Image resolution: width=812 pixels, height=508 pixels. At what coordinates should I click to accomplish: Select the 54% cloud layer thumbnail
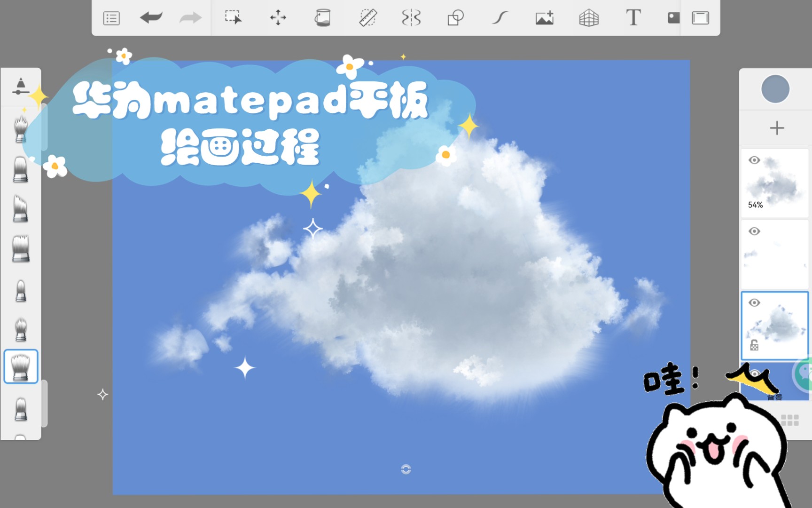coord(774,183)
